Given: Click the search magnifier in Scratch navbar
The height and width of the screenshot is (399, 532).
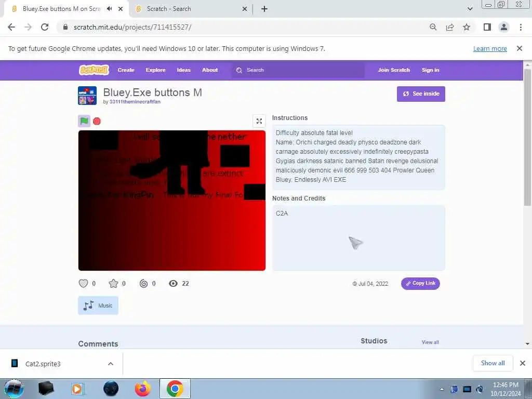Looking at the screenshot, I should click(x=239, y=70).
